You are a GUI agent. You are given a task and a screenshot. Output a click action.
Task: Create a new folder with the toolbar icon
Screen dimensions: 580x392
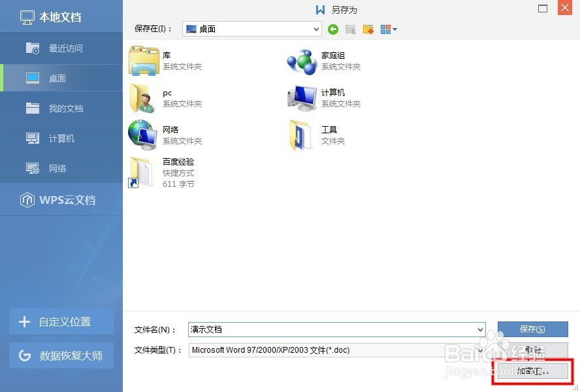(x=368, y=29)
